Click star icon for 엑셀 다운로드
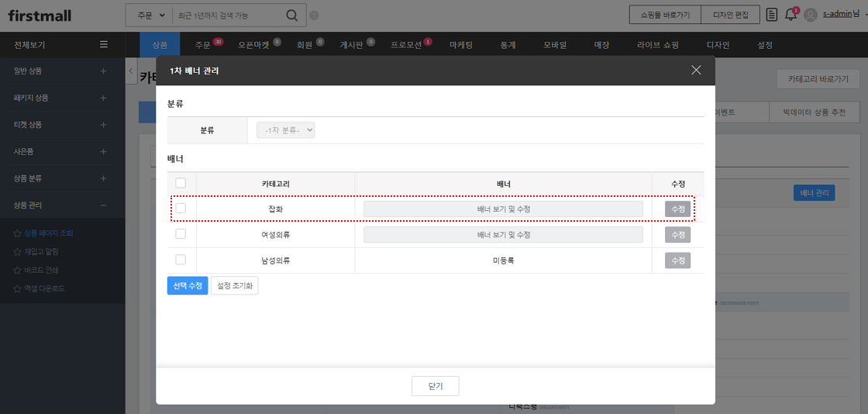Image resolution: width=868 pixels, height=414 pixels. click(17, 288)
